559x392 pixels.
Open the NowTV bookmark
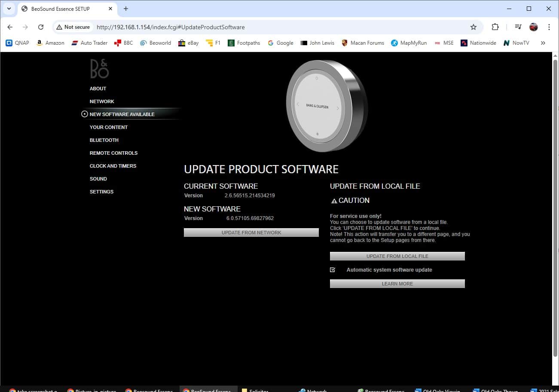[x=516, y=43]
